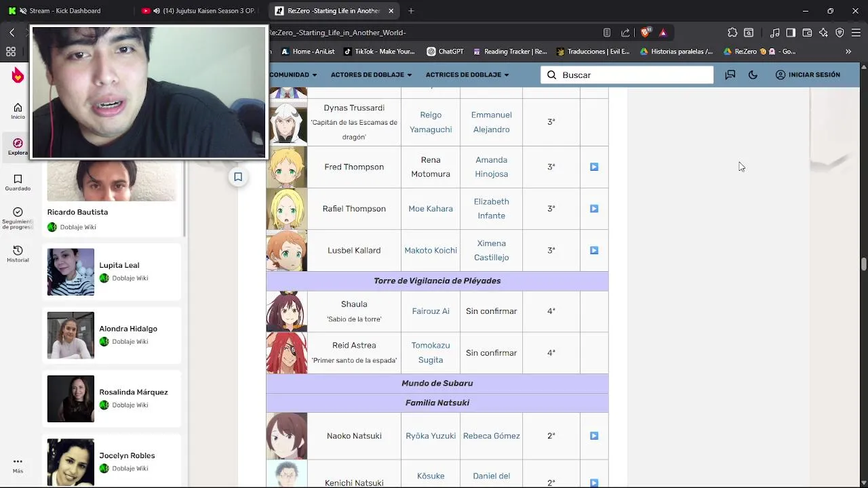Open Rosalinda Márquez wiki card
This screenshot has height=488, width=868.
tap(112, 399)
